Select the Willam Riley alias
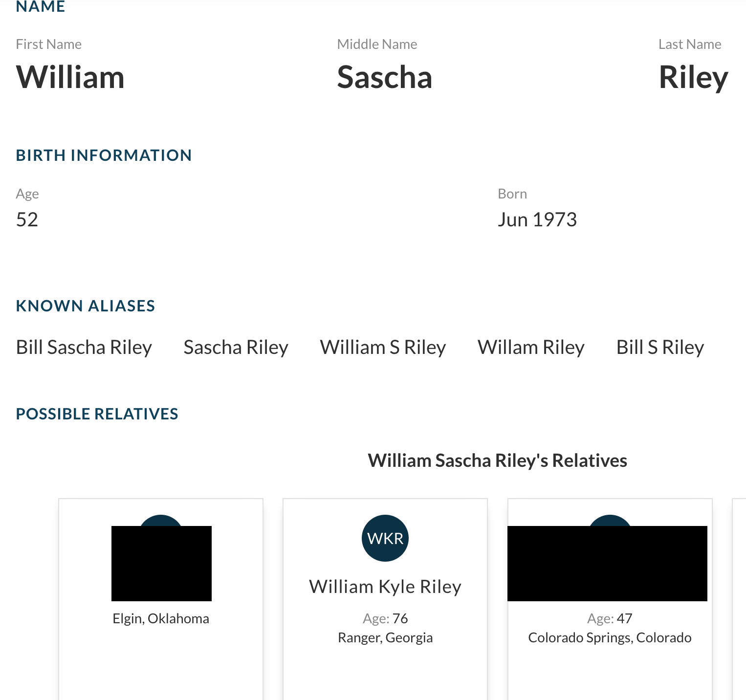Image resolution: width=746 pixels, height=700 pixels. point(531,348)
